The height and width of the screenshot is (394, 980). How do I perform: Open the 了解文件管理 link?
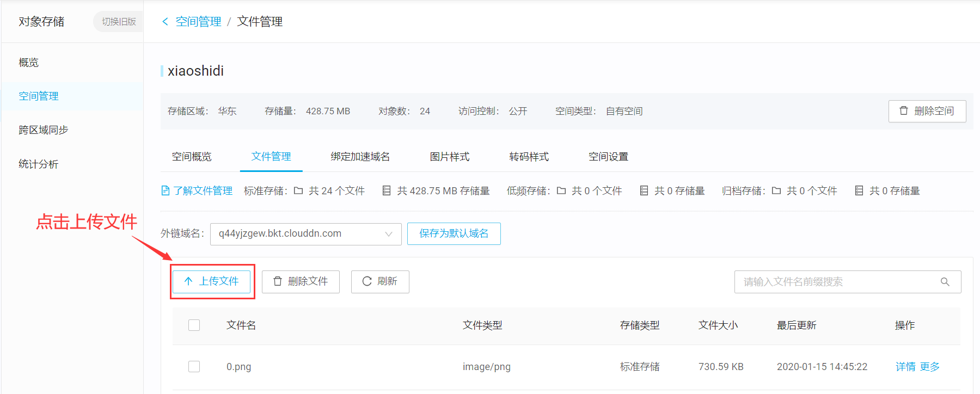tap(203, 190)
